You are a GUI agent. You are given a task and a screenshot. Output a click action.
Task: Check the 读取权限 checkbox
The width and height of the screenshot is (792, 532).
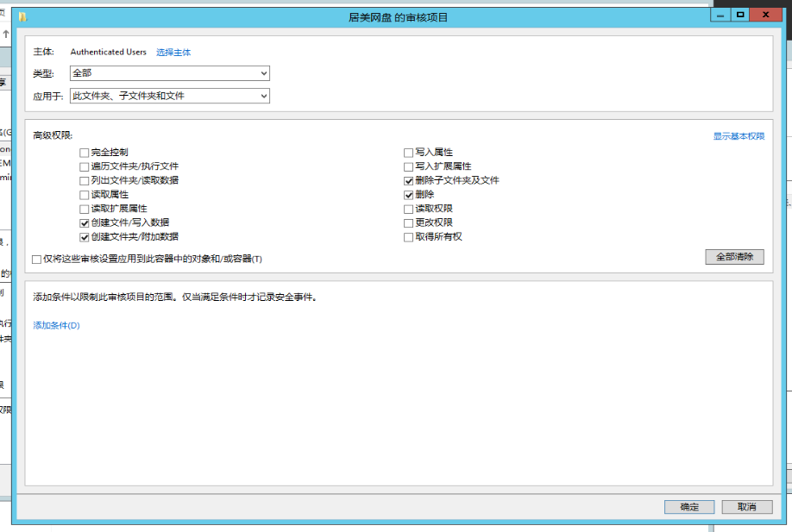409,209
